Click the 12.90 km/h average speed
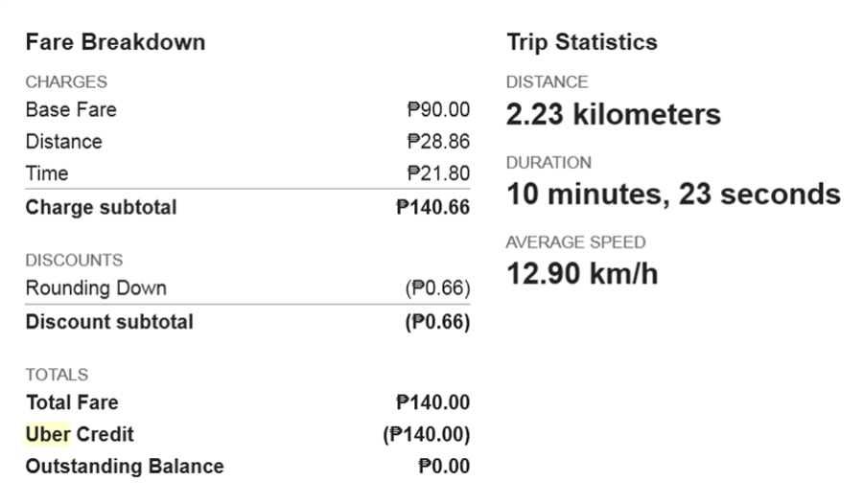This screenshot has width=863, height=504. click(x=582, y=274)
